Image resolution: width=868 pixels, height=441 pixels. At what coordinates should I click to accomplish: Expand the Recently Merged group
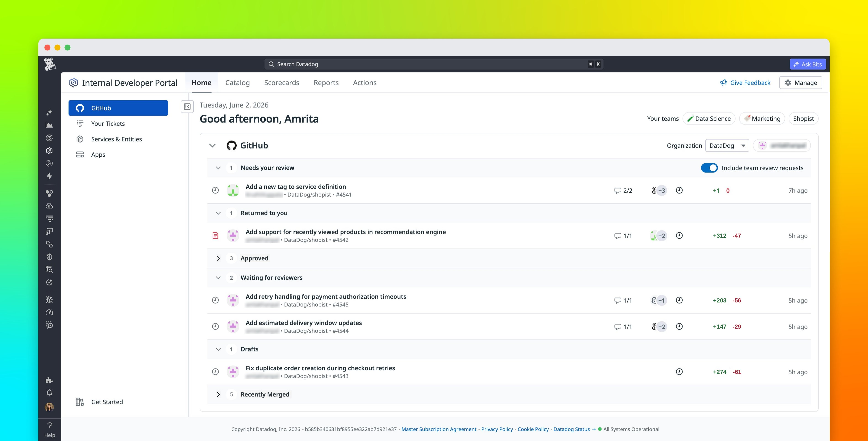218,394
